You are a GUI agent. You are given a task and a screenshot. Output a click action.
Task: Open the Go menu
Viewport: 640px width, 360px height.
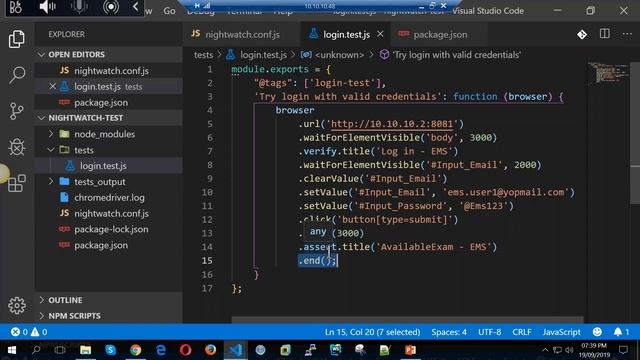coord(169,11)
